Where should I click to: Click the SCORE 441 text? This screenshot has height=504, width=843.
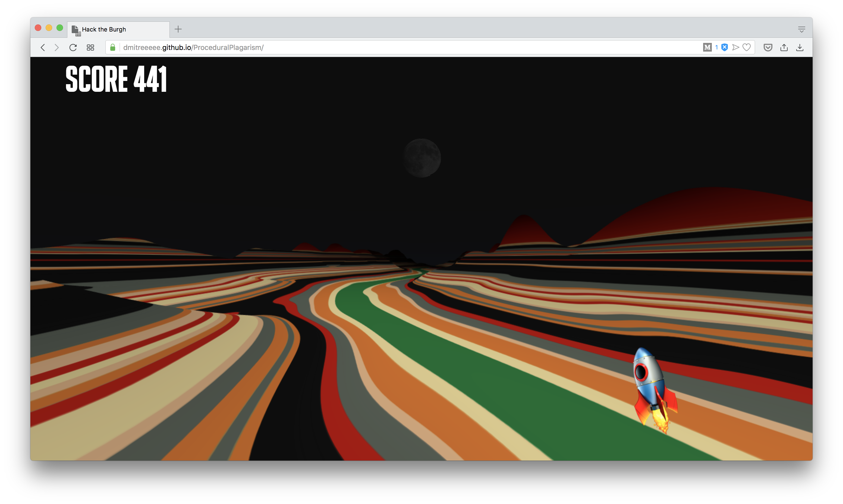coord(116,79)
